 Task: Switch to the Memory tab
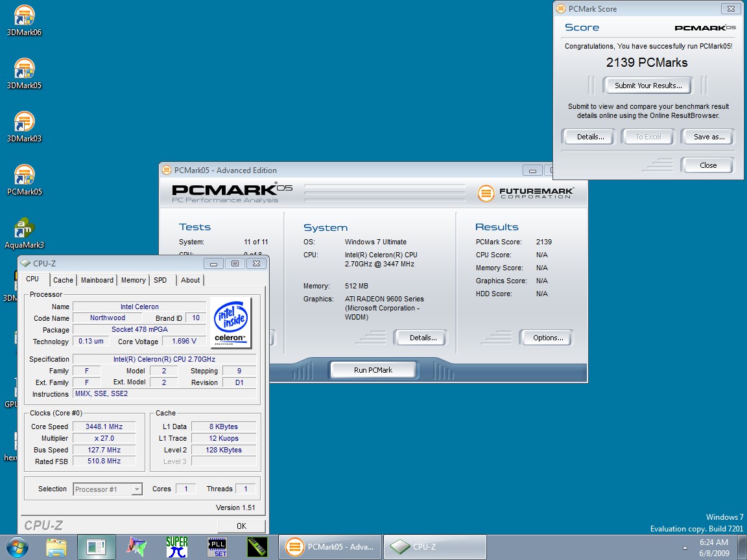pos(134,280)
